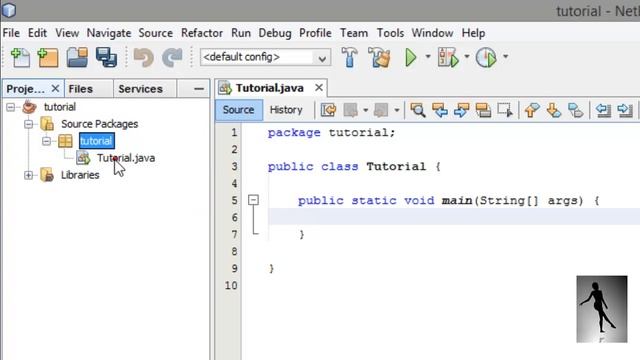Click the Profile Project icon
Image resolution: width=640 pixels, height=360 pixels.
pyautogui.click(x=486, y=57)
